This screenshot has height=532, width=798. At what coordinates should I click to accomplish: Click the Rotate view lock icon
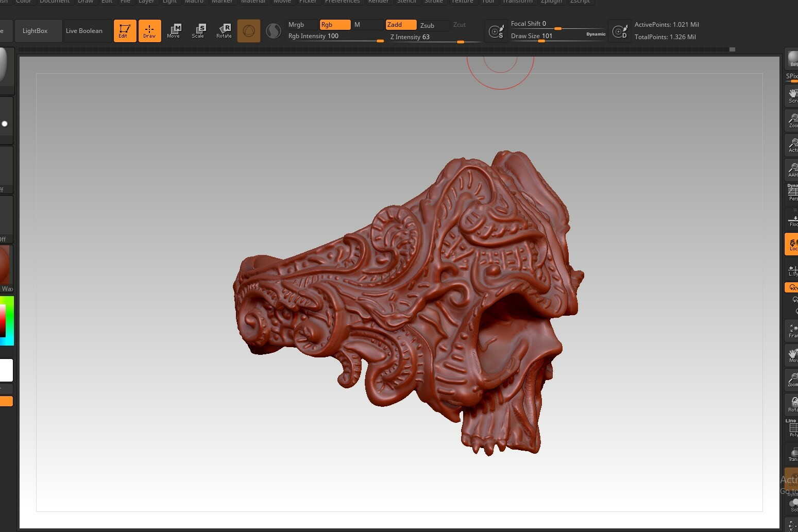tap(792, 405)
